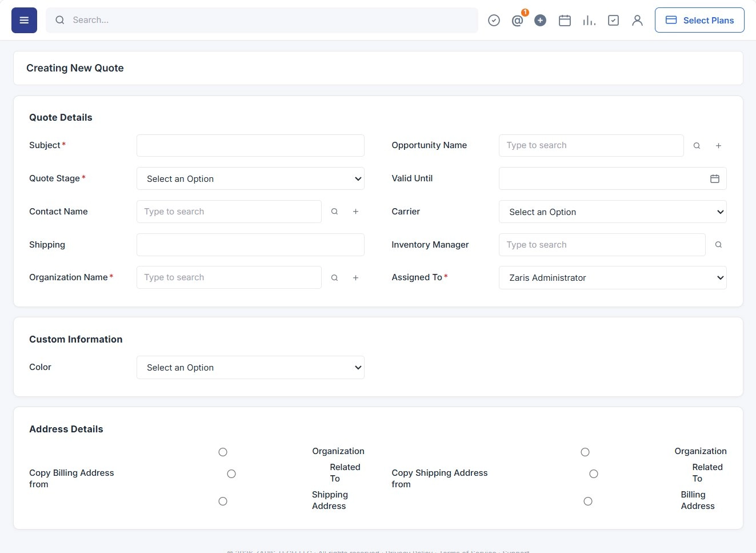756x553 pixels.
Task: Select Organization for Copy Shipping Address
Action: 585,452
